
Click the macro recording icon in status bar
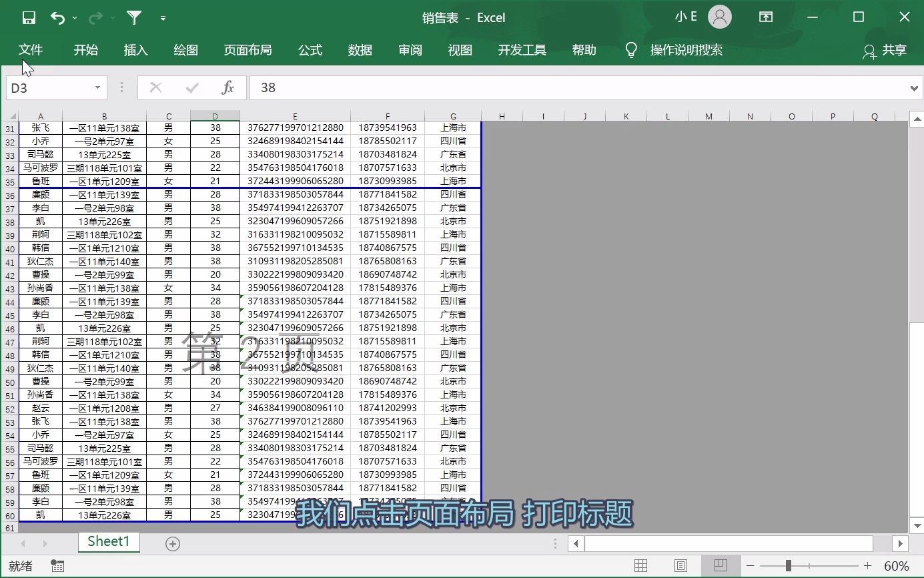[57, 566]
